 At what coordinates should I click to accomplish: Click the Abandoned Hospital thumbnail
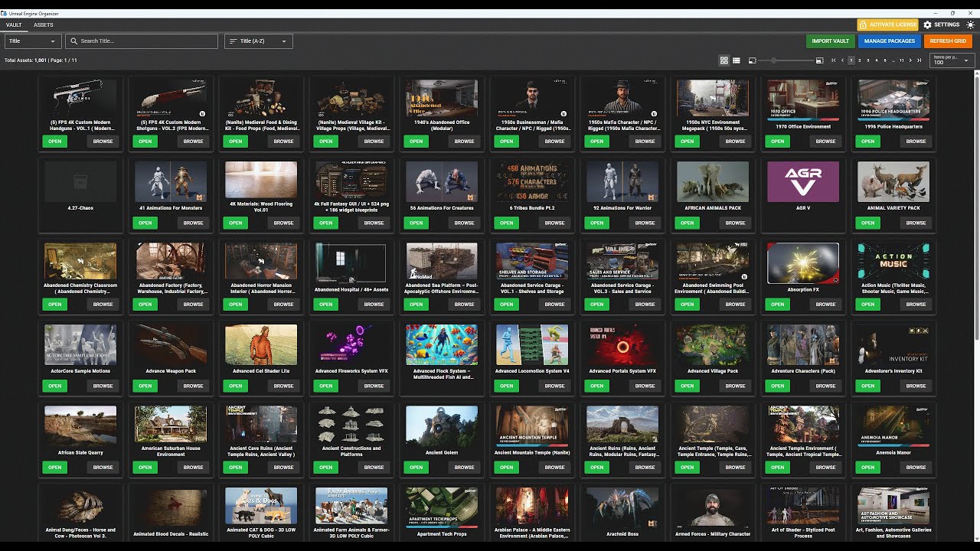click(x=351, y=263)
